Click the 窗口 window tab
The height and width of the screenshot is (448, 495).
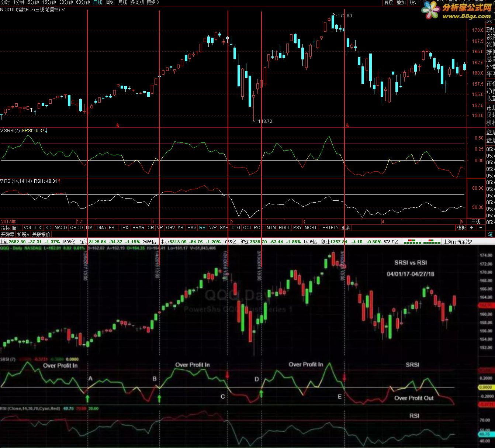17,228
